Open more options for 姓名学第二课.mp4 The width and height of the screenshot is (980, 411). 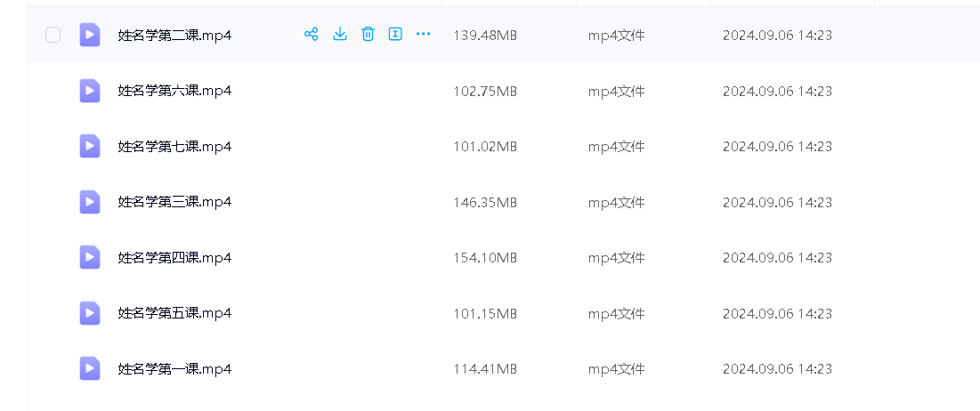424,35
